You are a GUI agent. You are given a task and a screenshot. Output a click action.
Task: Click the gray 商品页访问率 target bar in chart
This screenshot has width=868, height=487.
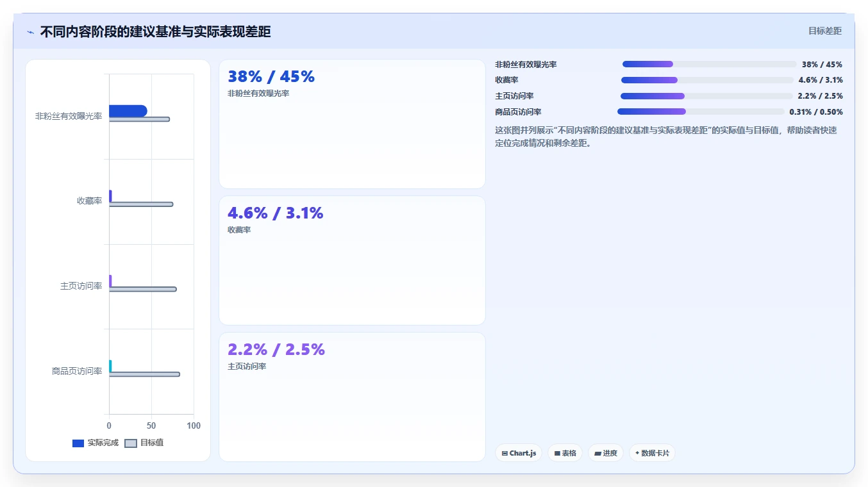click(x=144, y=374)
